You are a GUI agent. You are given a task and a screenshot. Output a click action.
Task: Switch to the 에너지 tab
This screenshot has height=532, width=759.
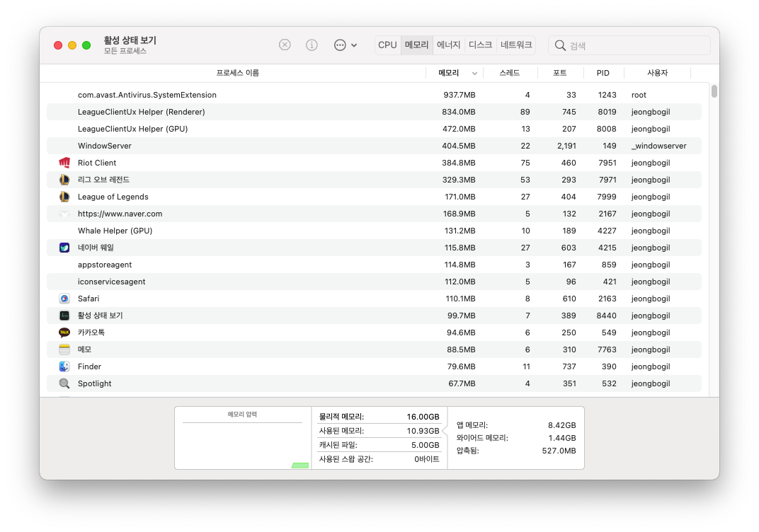pyautogui.click(x=449, y=45)
